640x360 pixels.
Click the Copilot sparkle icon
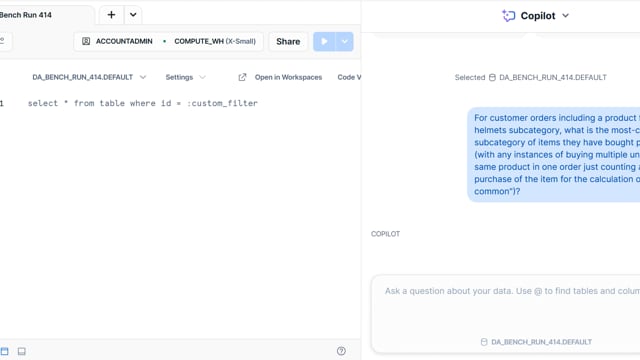509,16
